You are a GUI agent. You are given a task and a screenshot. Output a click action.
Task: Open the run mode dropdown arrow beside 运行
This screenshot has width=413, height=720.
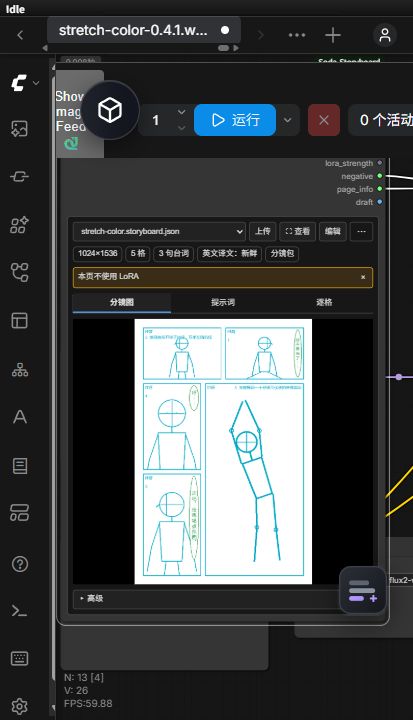(x=288, y=120)
